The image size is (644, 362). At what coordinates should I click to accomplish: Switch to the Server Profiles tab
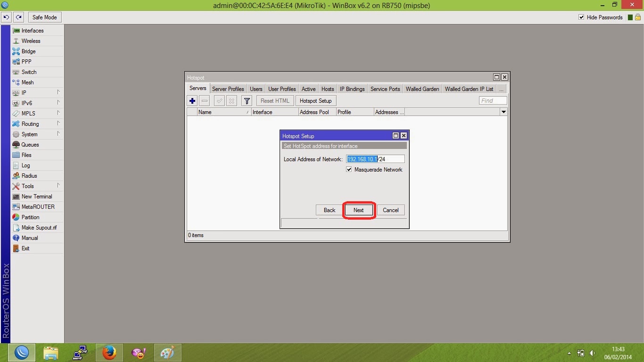click(228, 89)
